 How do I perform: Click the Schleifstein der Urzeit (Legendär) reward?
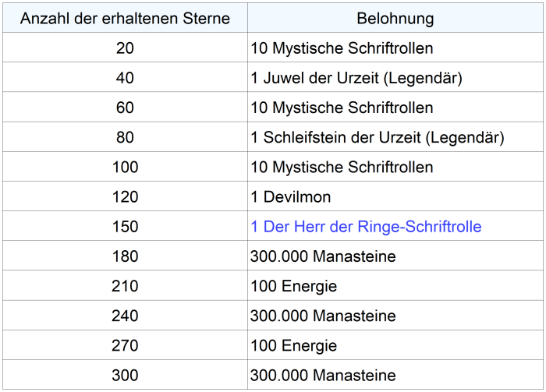378,138
